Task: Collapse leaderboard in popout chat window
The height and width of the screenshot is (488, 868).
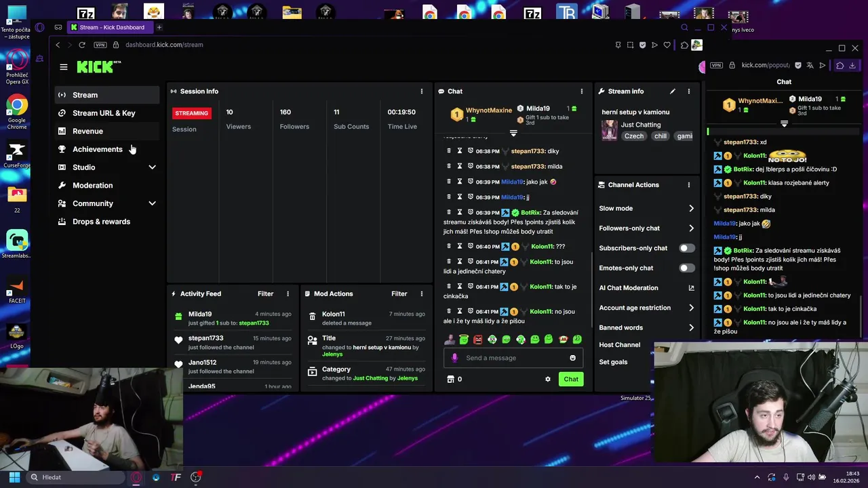Action: pos(784,124)
